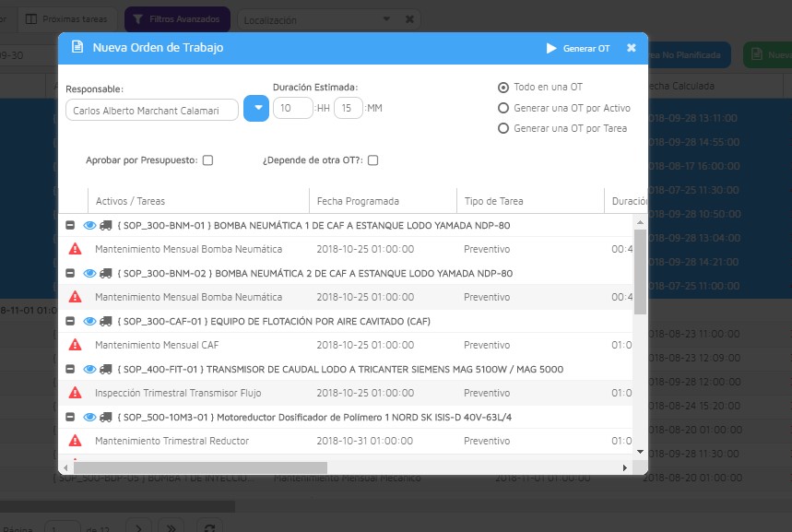The height and width of the screenshot is (532, 792).
Task: Enable 'Aprobar por Presupuesto' checkbox
Action: pos(208,160)
